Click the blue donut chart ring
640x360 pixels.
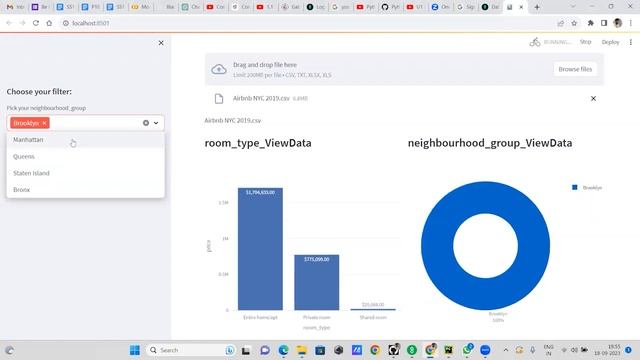[436, 246]
